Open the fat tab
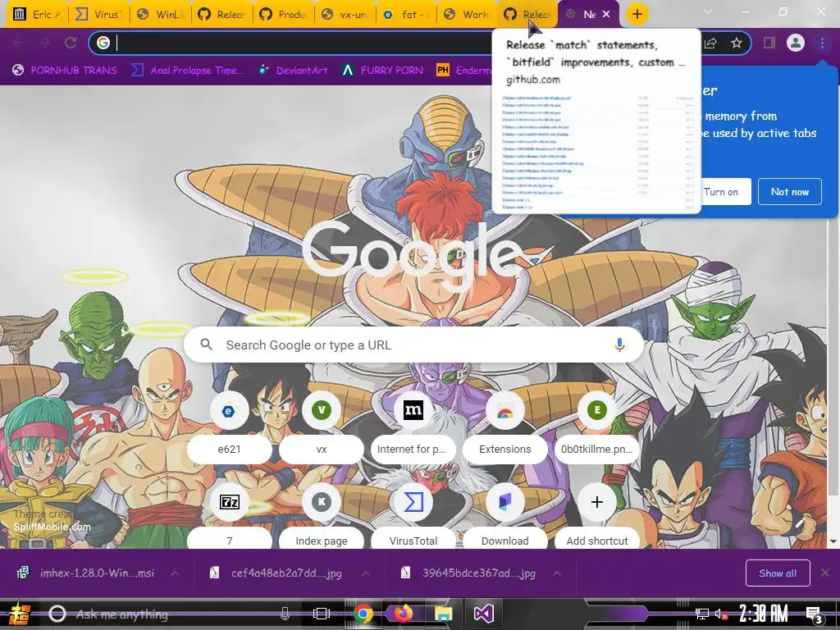This screenshot has height=630, width=840. tap(406, 15)
